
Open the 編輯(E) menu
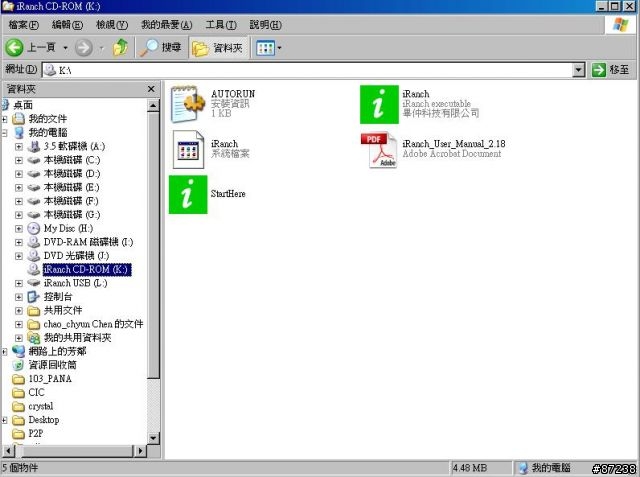pyautogui.click(x=67, y=25)
